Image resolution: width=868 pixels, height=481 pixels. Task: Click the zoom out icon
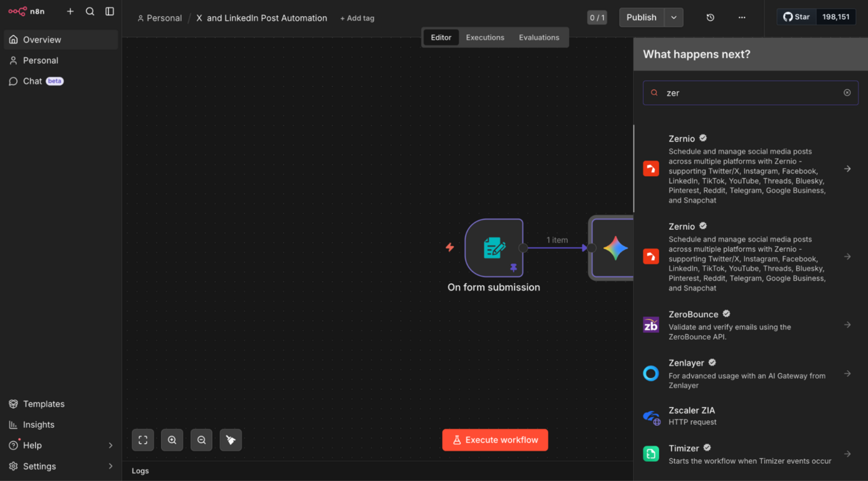(x=201, y=440)
